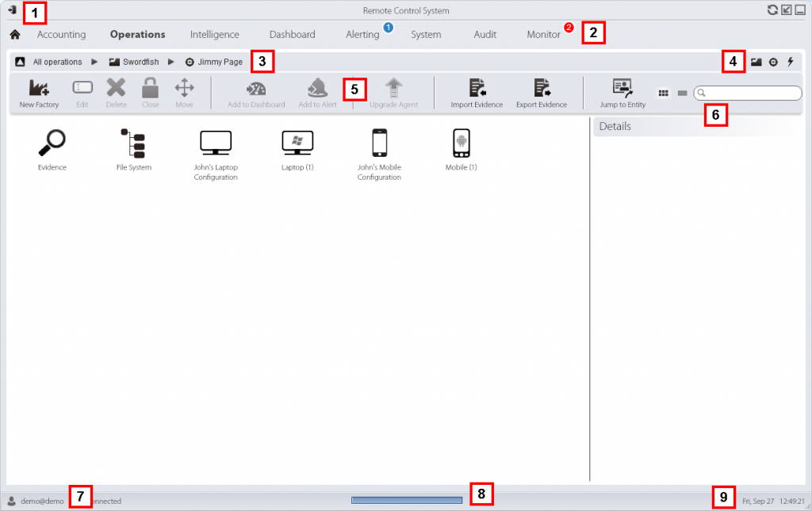
Task: Select John's Mobile Configuration factory
Action: pyautogui.click(x=379, y=144)
